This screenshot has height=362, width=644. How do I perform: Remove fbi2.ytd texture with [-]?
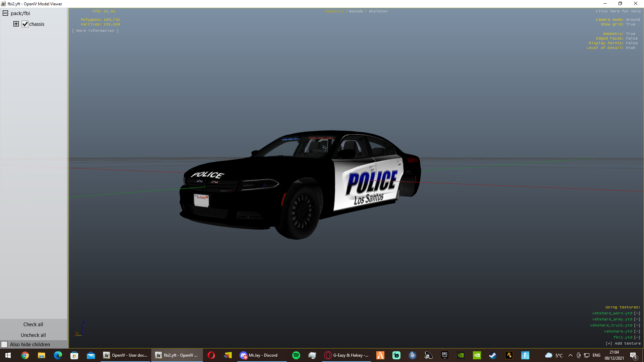(637, 338)
